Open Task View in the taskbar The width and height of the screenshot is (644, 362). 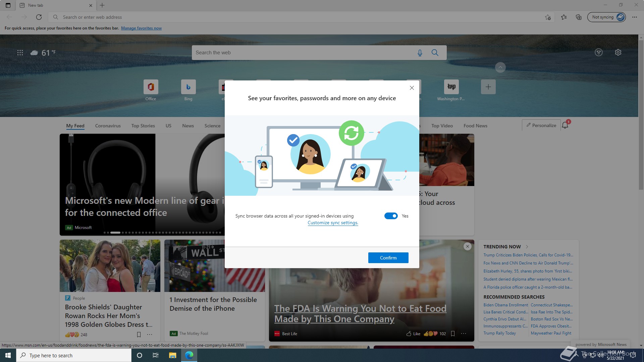[x=156, y=355]
